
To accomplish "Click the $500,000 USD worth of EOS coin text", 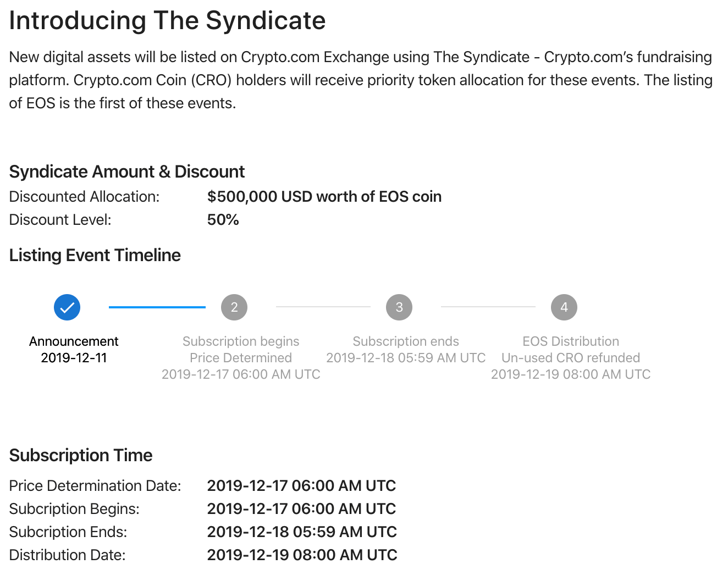I will pyautogui.click(x=324, y=197).
